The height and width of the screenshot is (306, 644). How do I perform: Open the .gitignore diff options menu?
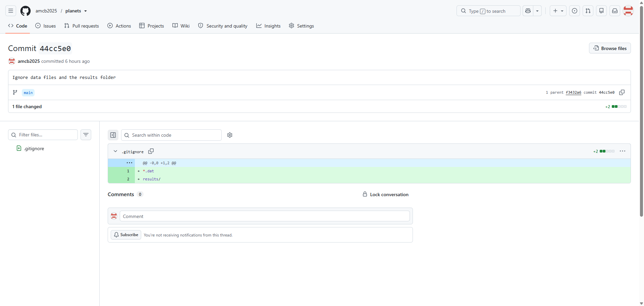pyautogui.click(x=623, y=151)
